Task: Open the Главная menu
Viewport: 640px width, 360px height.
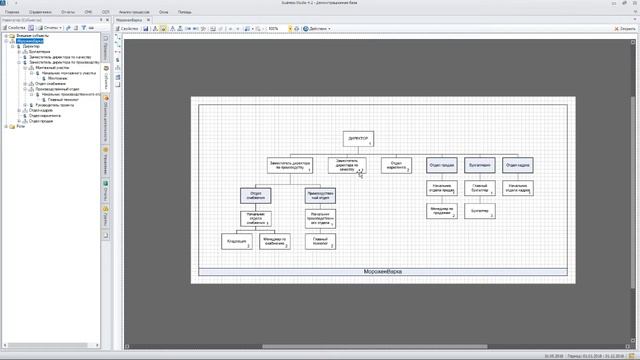Action: click(12, 12)
